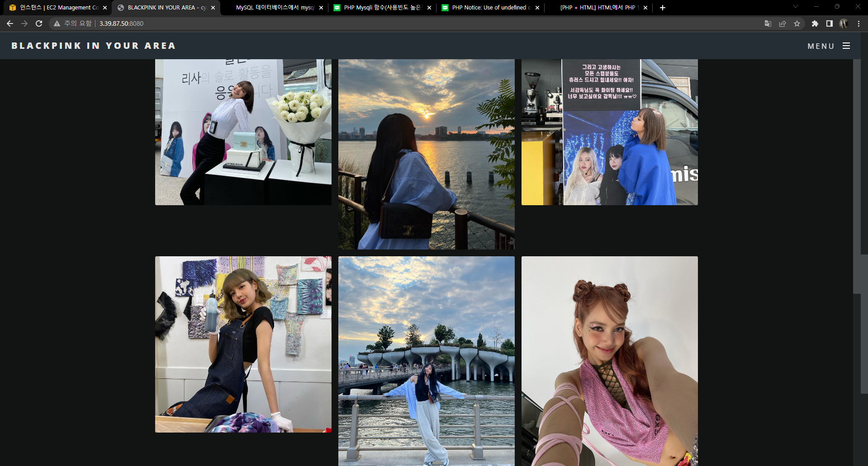
Task: Open photo with cake and flower bouquet
Action: 243,132
